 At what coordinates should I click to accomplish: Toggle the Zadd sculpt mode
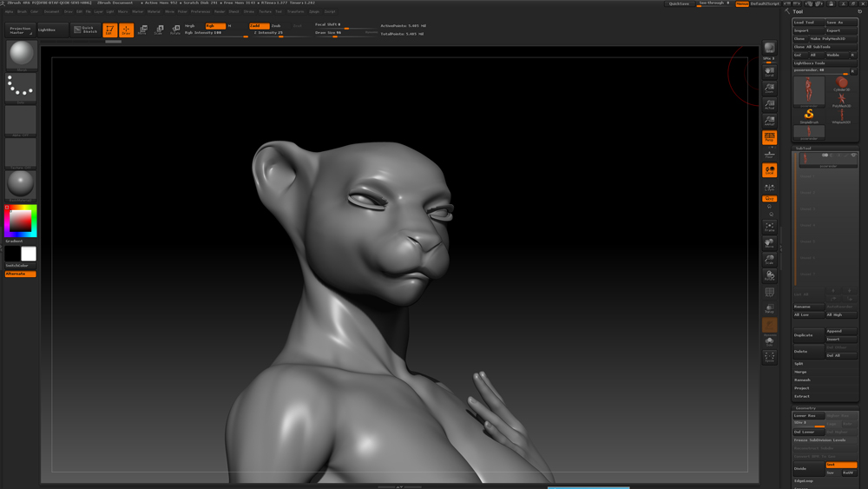pos(259,26)
